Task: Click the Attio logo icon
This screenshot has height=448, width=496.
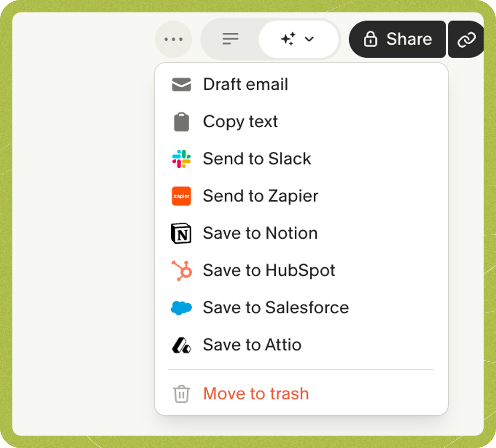Action: 181,346
